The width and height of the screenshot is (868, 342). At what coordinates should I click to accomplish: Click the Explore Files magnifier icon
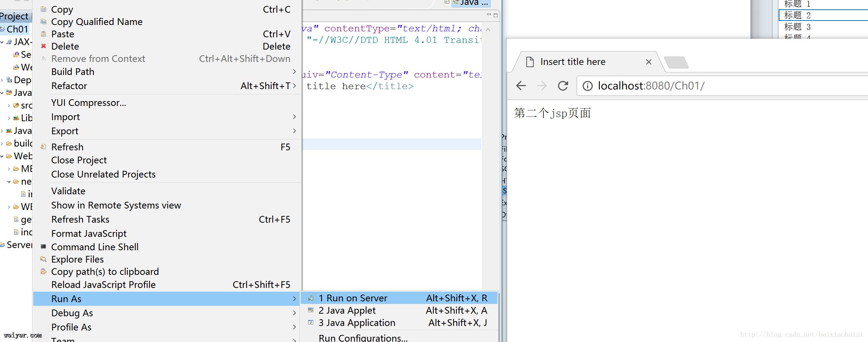(x=43, y=259)
